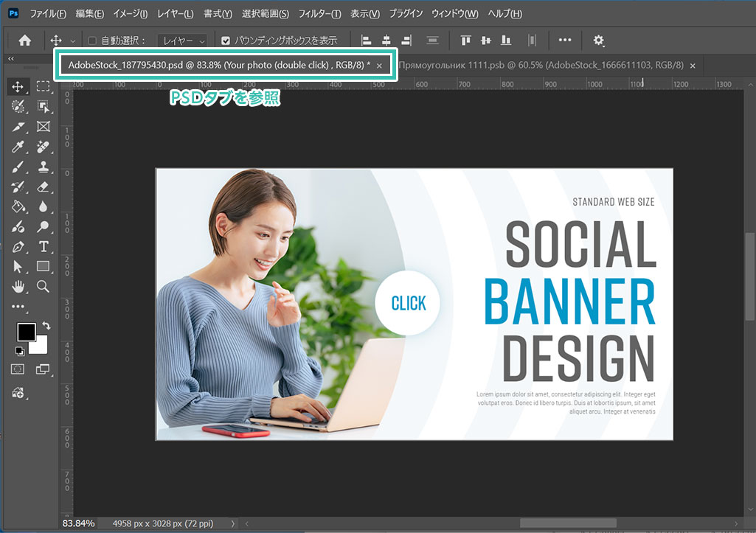Close the Прямоугольник 1111.psb tab

point(693,66)
